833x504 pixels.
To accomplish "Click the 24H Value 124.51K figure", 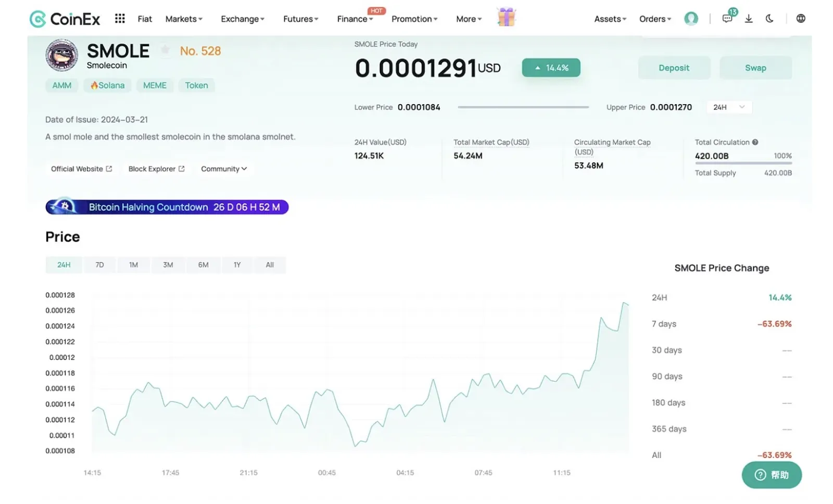I will [x=369, y=156].
